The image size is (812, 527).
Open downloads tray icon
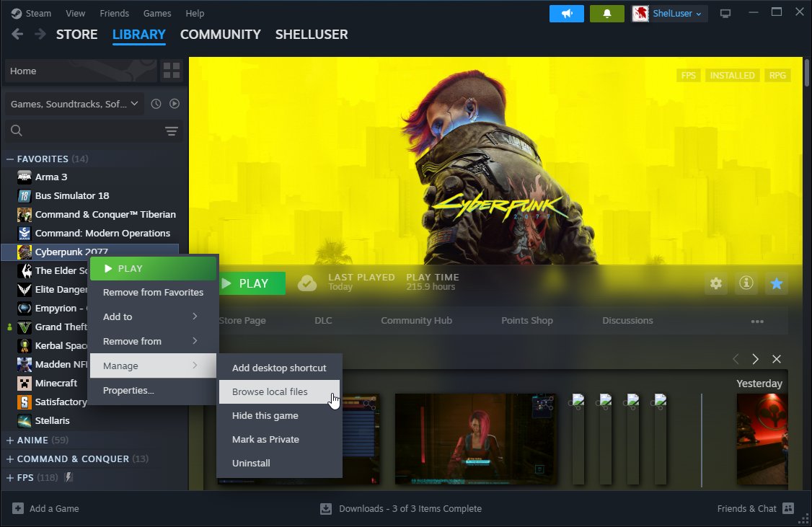(x=326, y=509)
